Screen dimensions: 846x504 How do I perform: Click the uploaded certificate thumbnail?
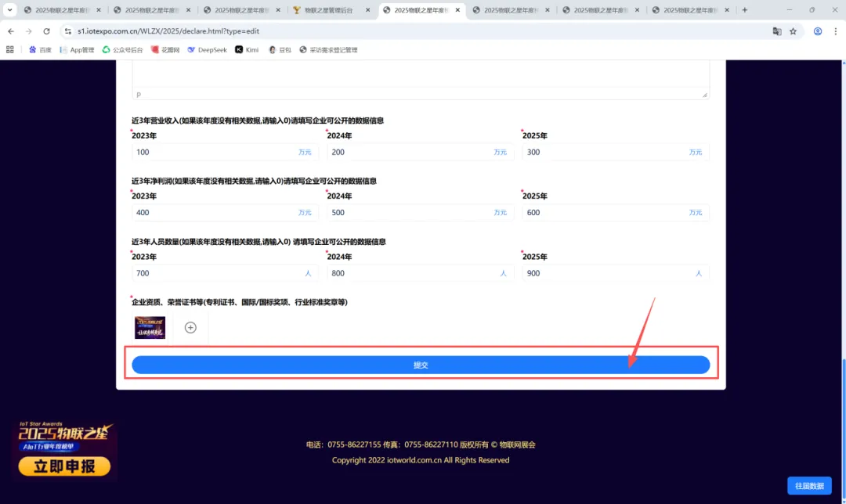(x=150, y=327)
